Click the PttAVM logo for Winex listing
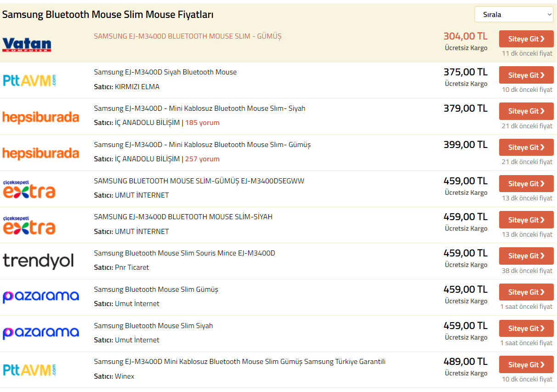The image size is (557, 392). tap(29, 370)
